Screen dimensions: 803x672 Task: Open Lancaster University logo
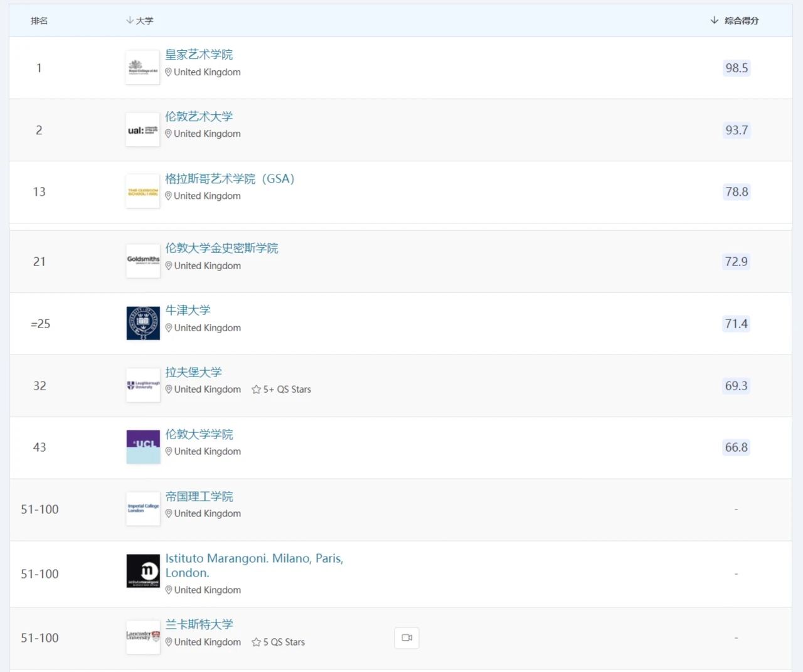point(143,637)
